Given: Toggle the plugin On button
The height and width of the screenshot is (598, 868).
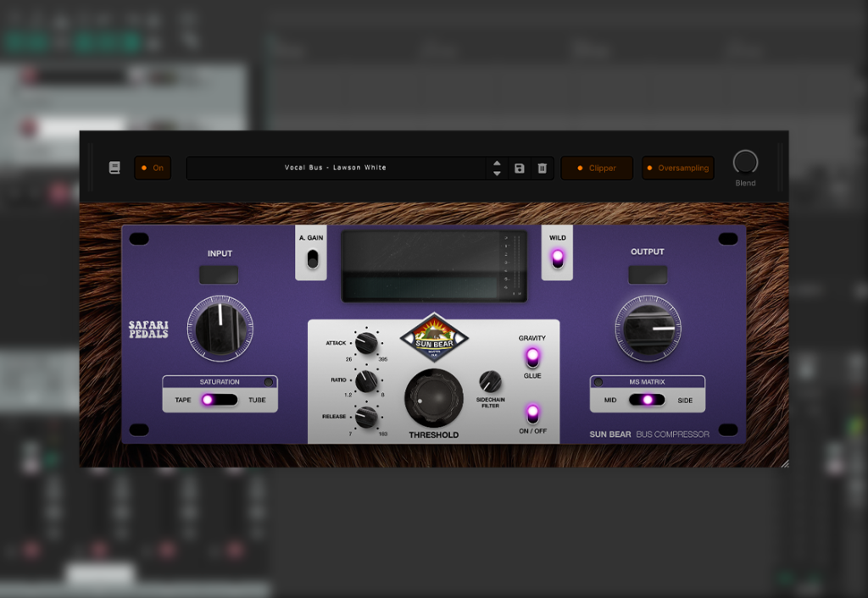Looking at the screenshot, I should (153, 168).
